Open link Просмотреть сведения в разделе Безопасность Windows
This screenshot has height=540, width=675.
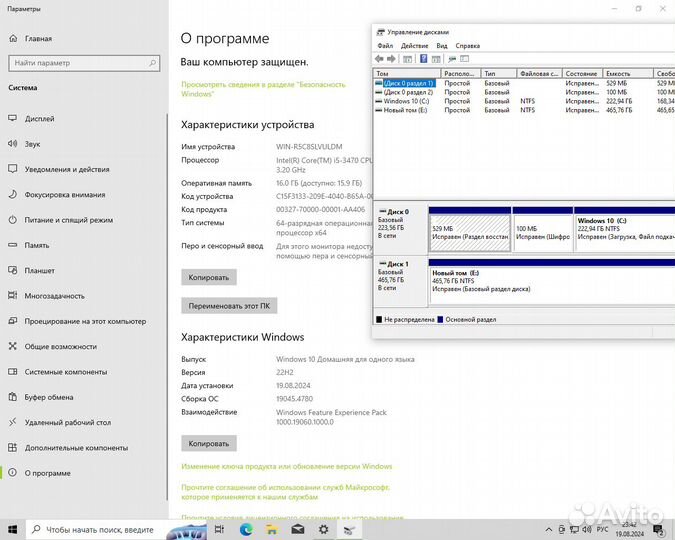263,89
